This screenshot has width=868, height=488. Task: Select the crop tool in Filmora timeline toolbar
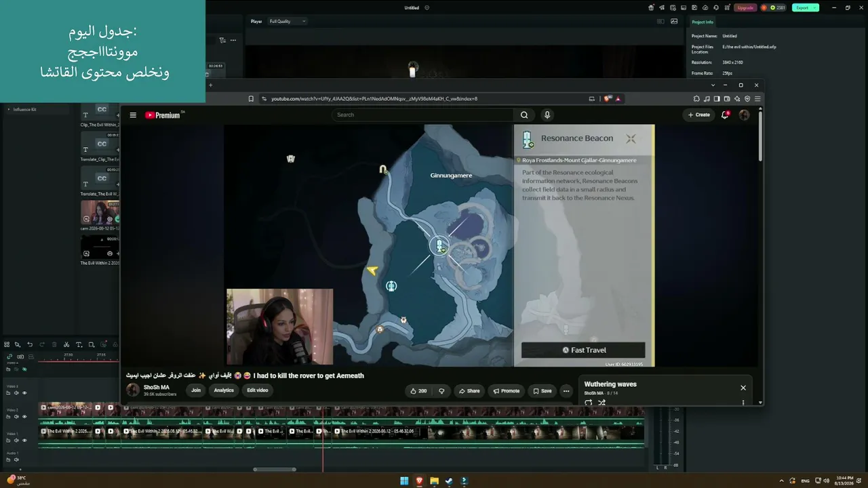(x=92, y=344)
